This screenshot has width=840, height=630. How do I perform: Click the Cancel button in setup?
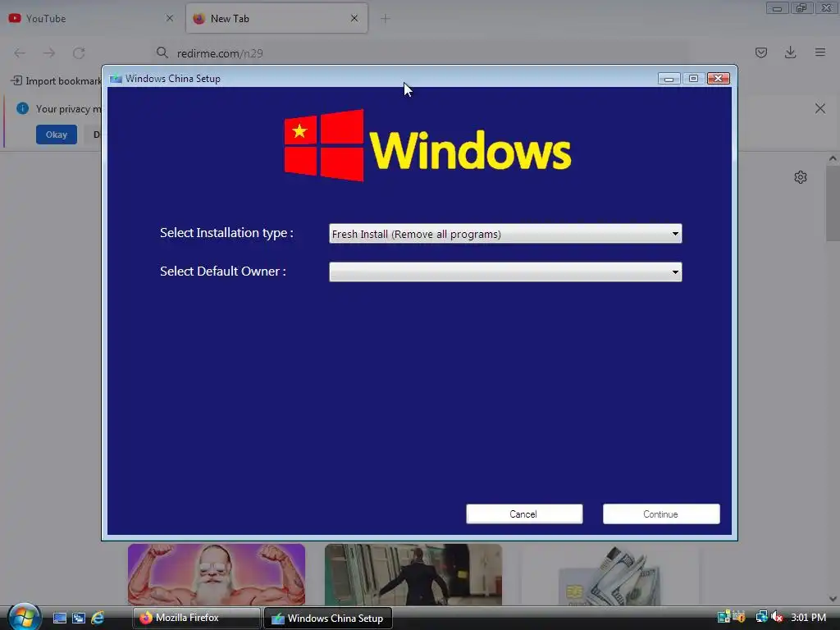(x=524, y=514)
